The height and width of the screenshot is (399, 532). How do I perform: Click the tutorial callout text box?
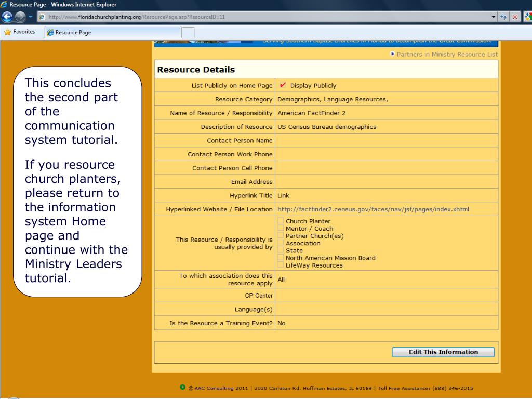pyautogui.click(x=77, y=181)
